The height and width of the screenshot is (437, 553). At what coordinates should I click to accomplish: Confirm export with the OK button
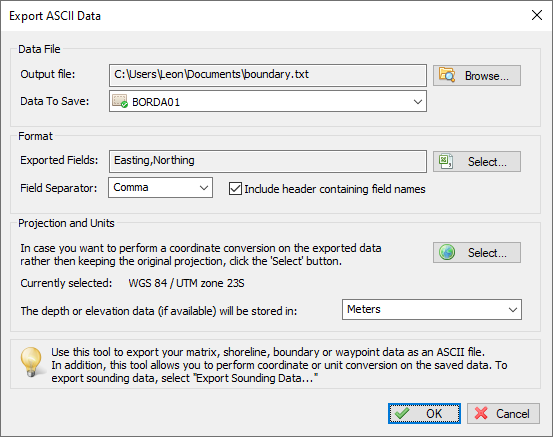point(424,413)
